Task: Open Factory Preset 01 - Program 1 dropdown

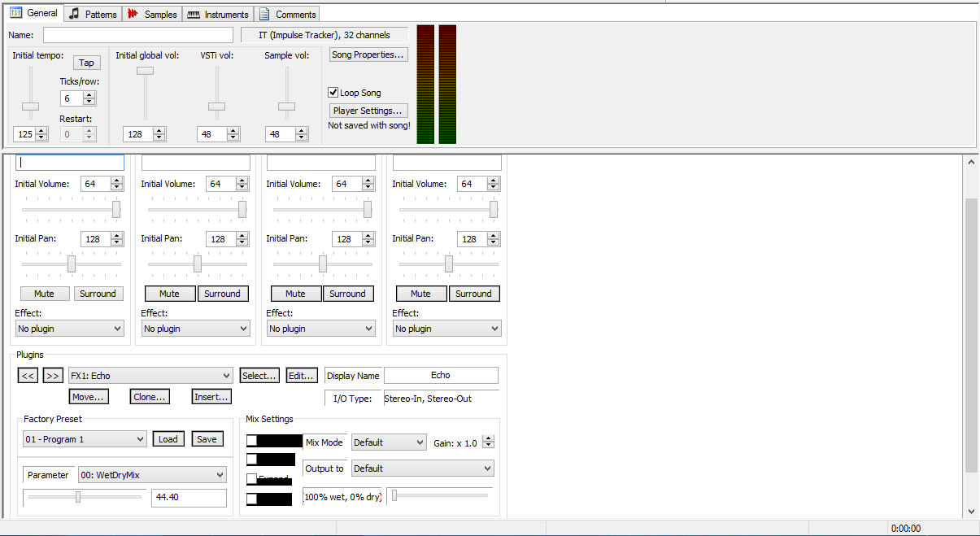Action: [x=85, y=439]
